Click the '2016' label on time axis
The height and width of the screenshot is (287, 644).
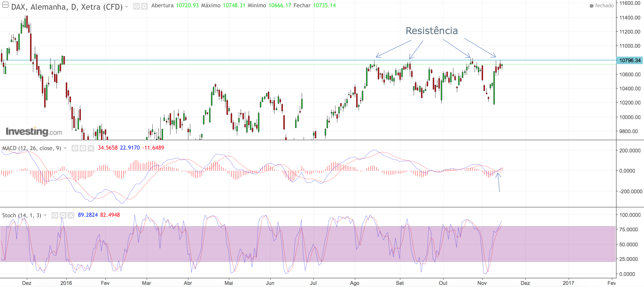click(66, 283)
